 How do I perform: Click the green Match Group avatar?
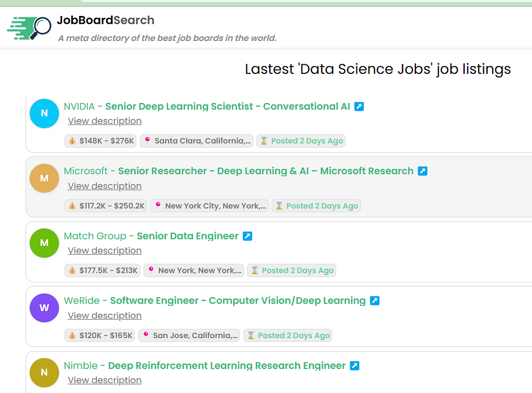point(44,243)
